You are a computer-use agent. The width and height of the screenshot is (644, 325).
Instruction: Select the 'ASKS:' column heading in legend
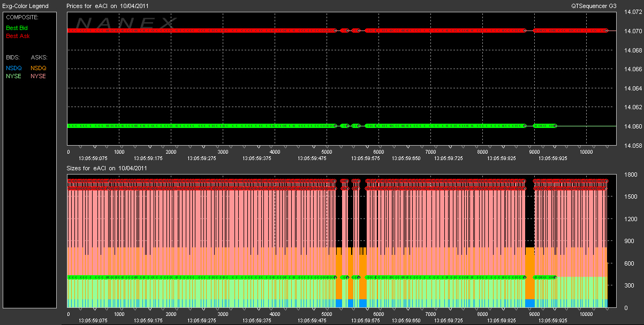pos(39,57)
